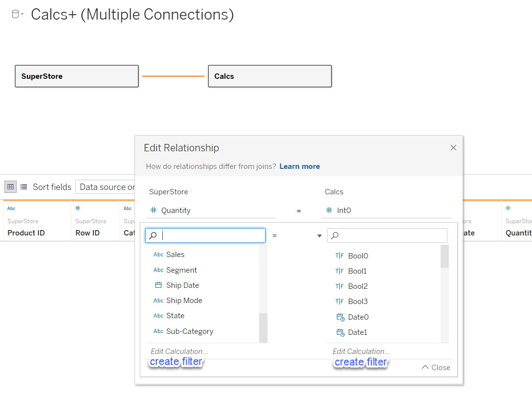Open the operator dropdown arrow
532x398 pixels.
(x=319, y=235)
